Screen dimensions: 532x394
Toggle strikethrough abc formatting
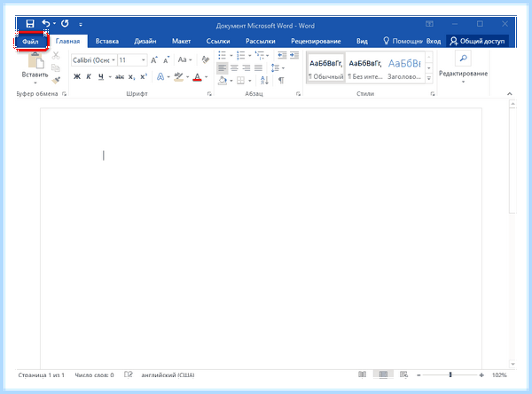120,77
